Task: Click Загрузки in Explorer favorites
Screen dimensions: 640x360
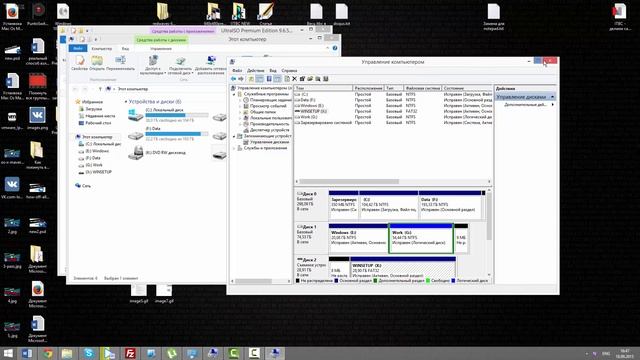Action: (x=93, y=109)
